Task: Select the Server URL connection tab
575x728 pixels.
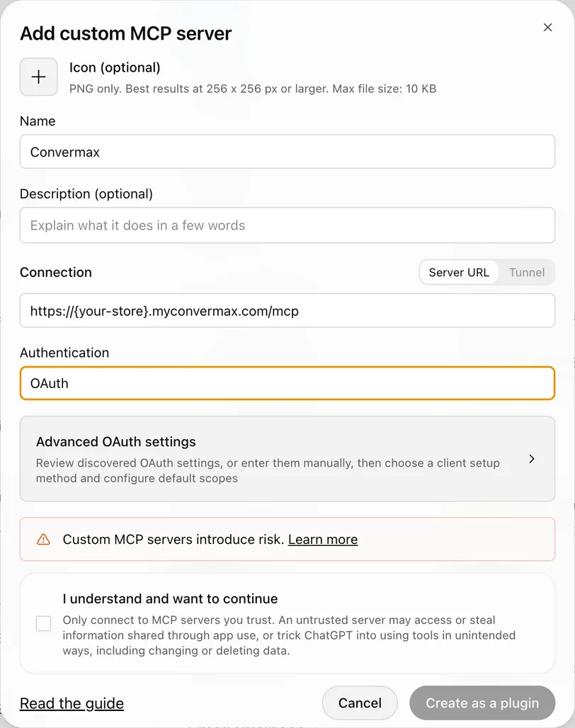Action: pyautogui.click(x=459, y=273)
